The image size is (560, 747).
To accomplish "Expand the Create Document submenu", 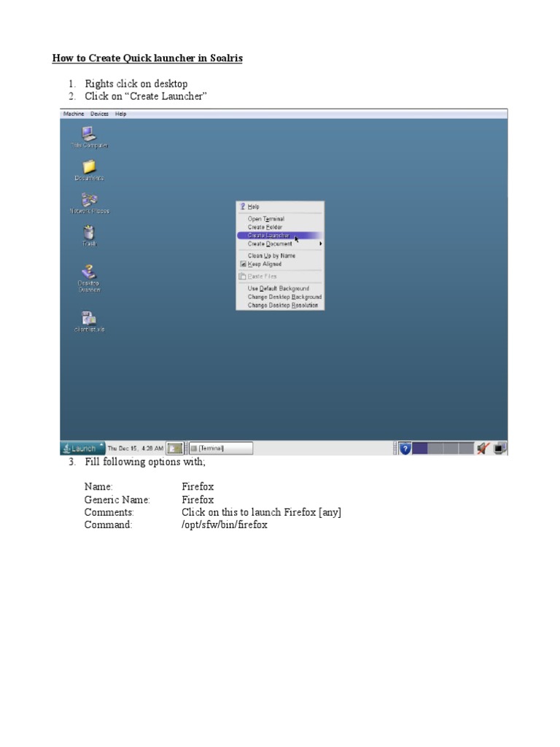I will 280,244.
